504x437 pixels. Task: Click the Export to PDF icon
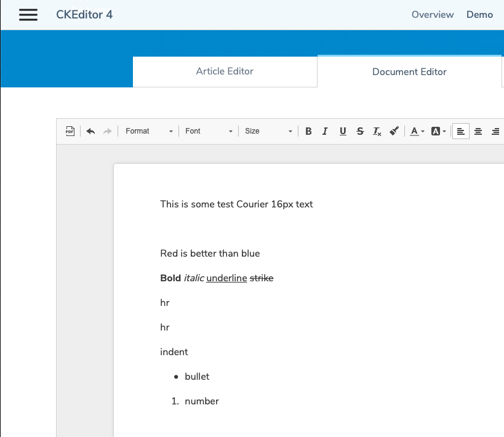70,131
